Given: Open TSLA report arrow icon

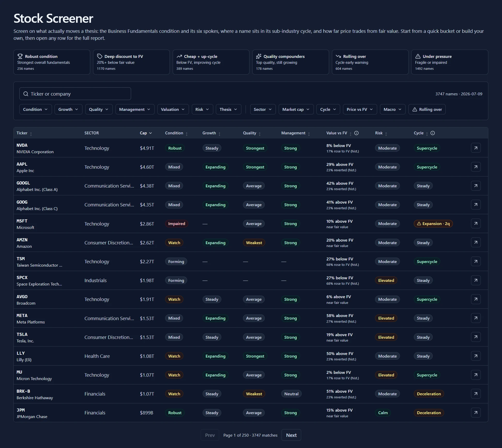Looking at the screenshot, I should point(476,337).
